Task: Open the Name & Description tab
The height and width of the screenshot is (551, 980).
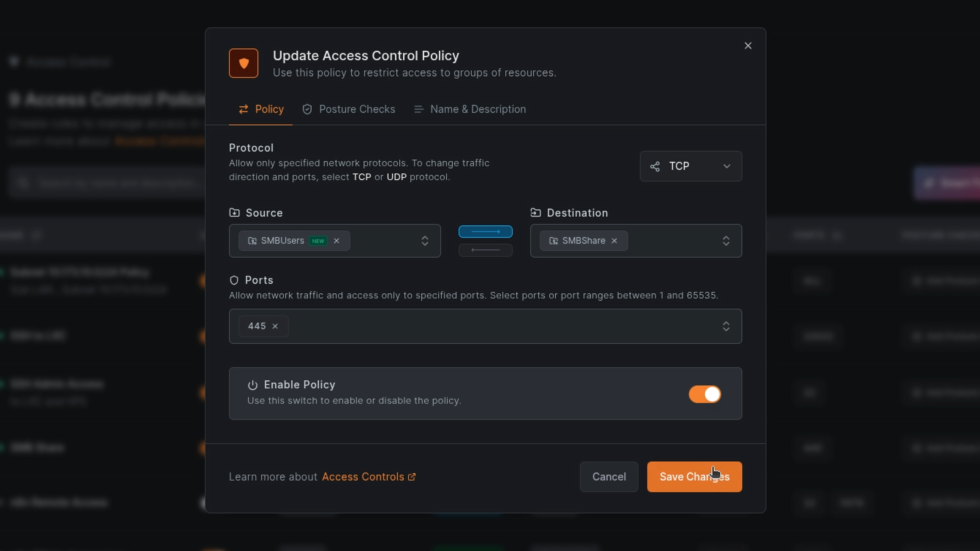Action: [470, 109]
